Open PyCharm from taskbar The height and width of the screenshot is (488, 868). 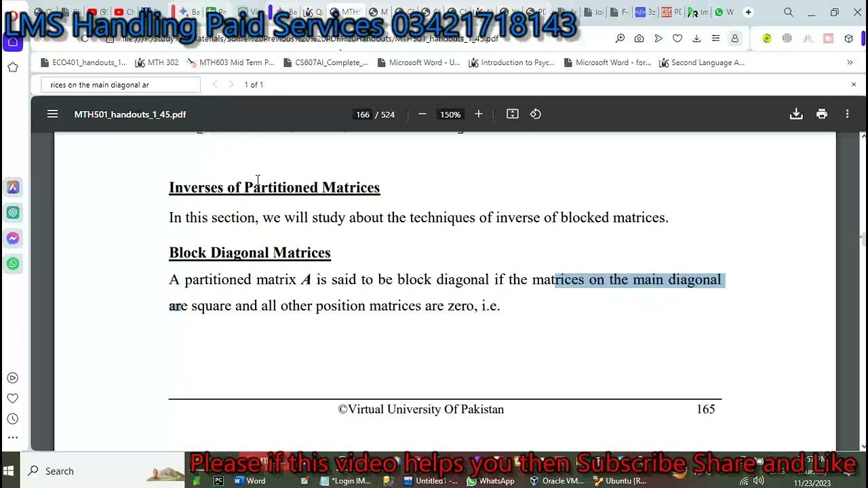coord(218,481)
